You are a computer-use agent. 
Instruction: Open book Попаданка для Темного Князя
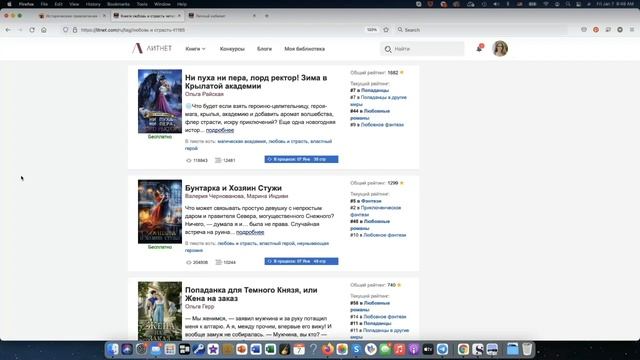click(x=251, y=294)
